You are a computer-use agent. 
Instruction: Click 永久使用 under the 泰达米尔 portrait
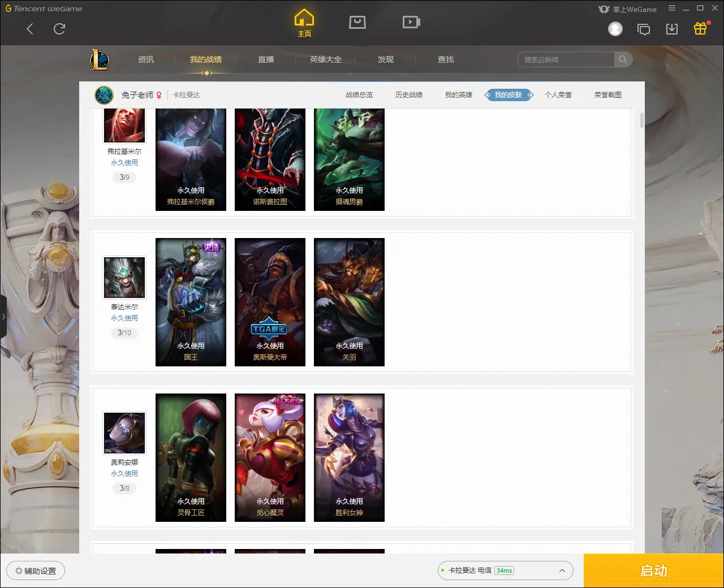124,318
